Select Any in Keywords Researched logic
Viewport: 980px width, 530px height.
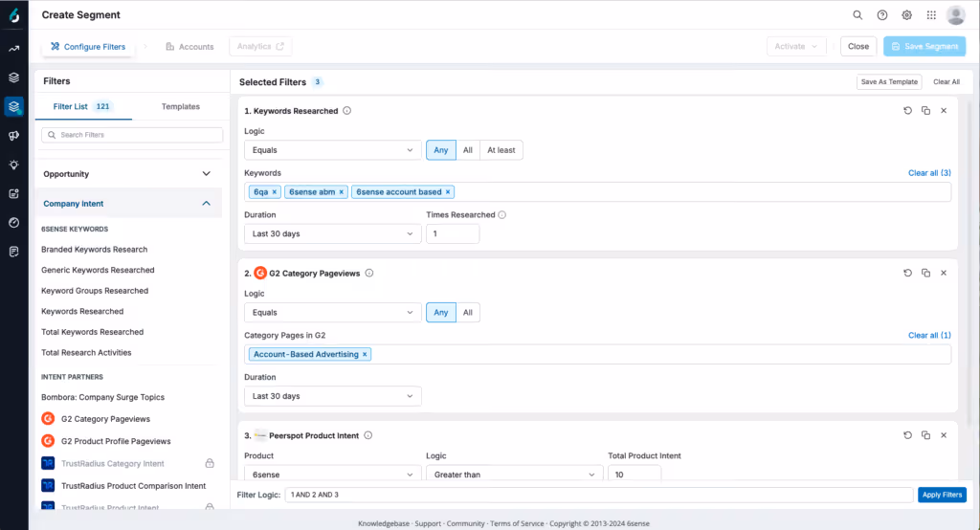[440, 150]
